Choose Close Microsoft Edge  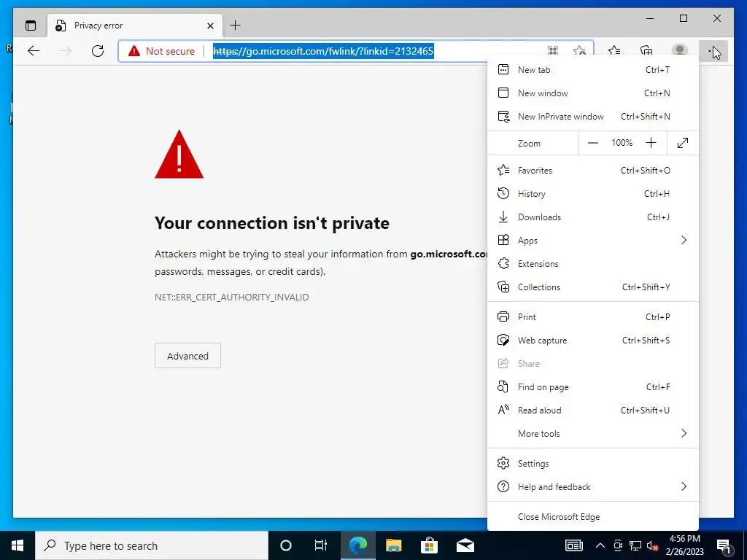(592, 517)
